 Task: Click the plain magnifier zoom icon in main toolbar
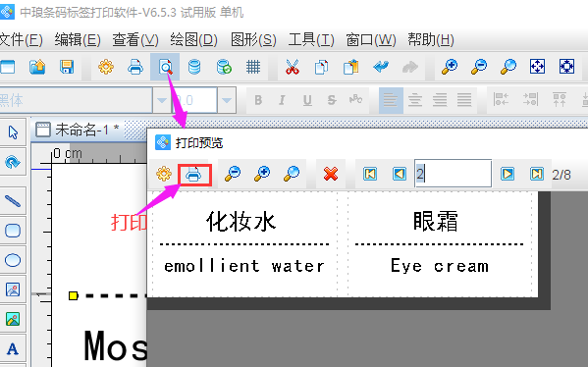pyautogui.click(x=508, y=67)
